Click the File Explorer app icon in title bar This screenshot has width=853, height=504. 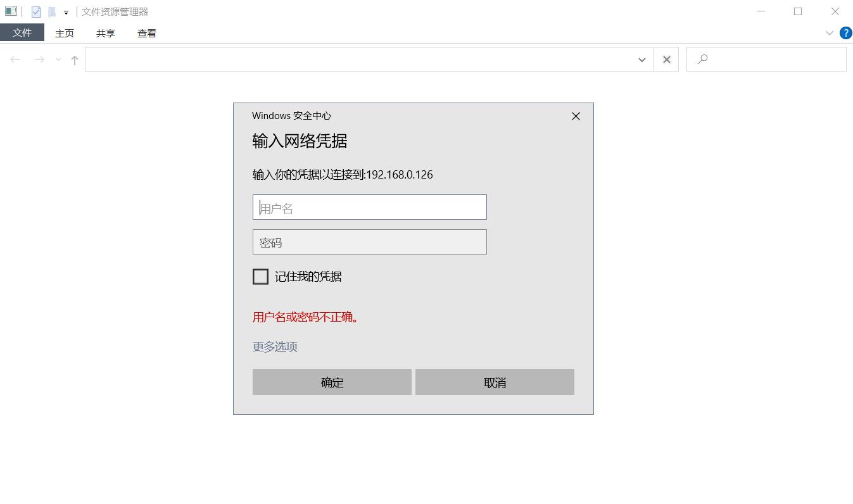coord(11,11)
